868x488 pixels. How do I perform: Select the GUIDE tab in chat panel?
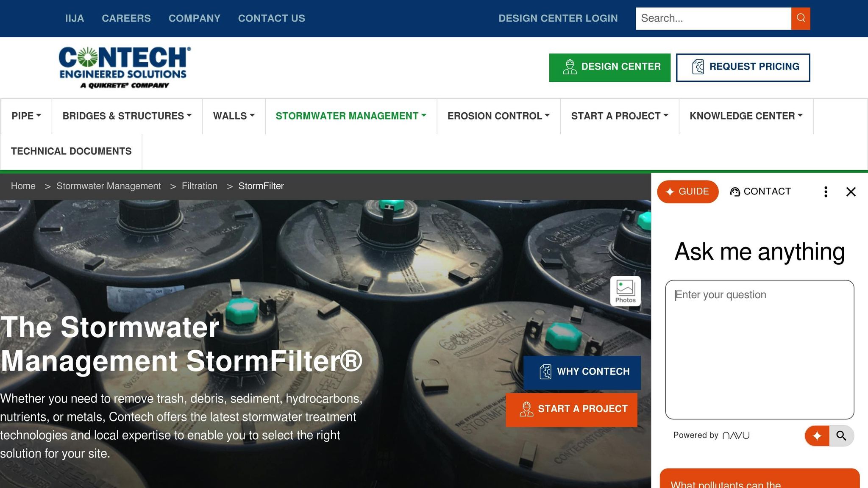pos(687,192)
